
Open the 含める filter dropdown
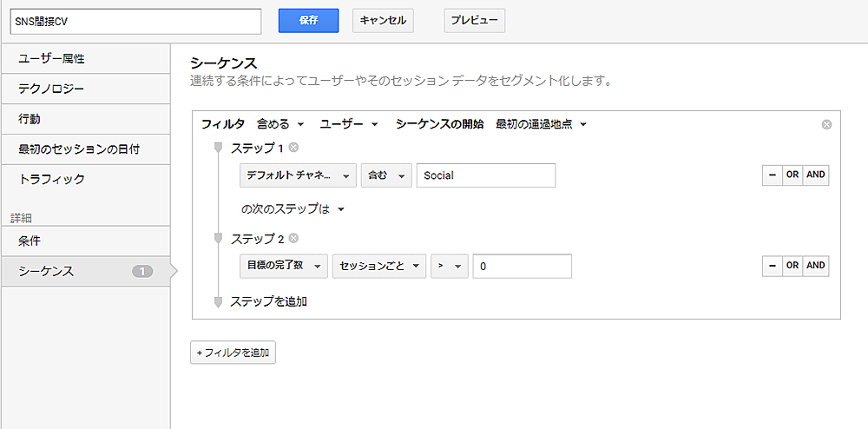point(280,124)
